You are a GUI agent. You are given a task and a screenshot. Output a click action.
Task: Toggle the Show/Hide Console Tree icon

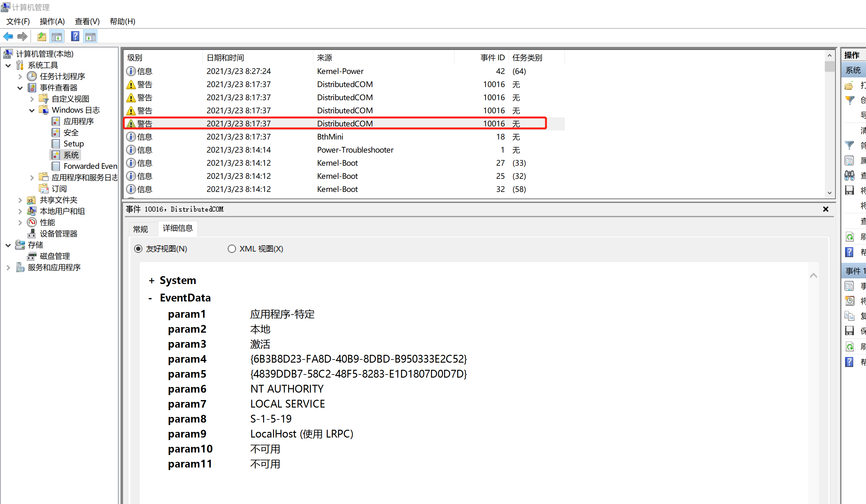57,37
